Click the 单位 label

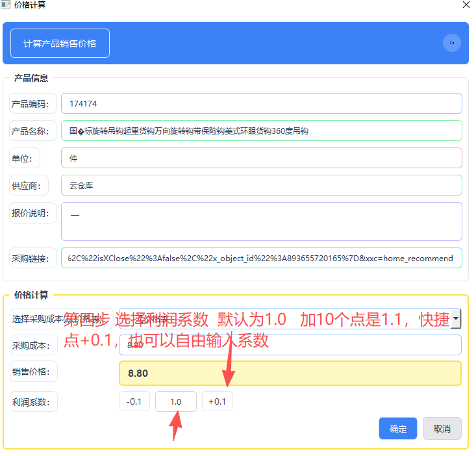(25, 158)
